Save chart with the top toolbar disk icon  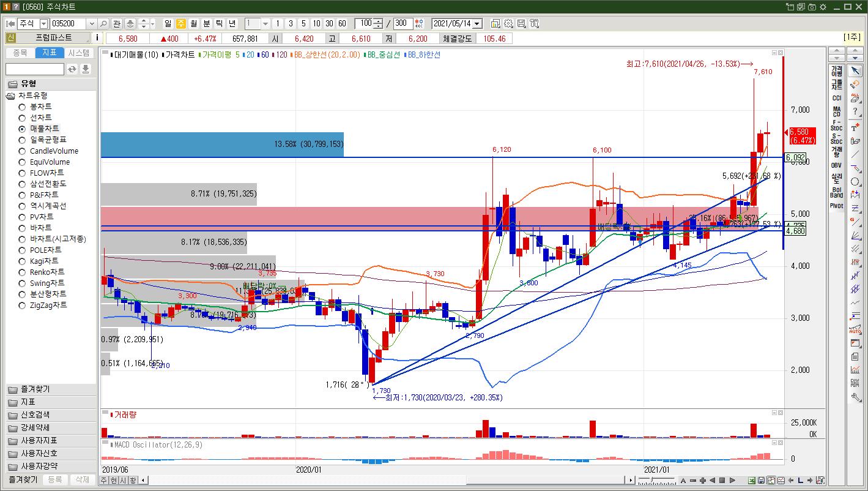[521, 24]
